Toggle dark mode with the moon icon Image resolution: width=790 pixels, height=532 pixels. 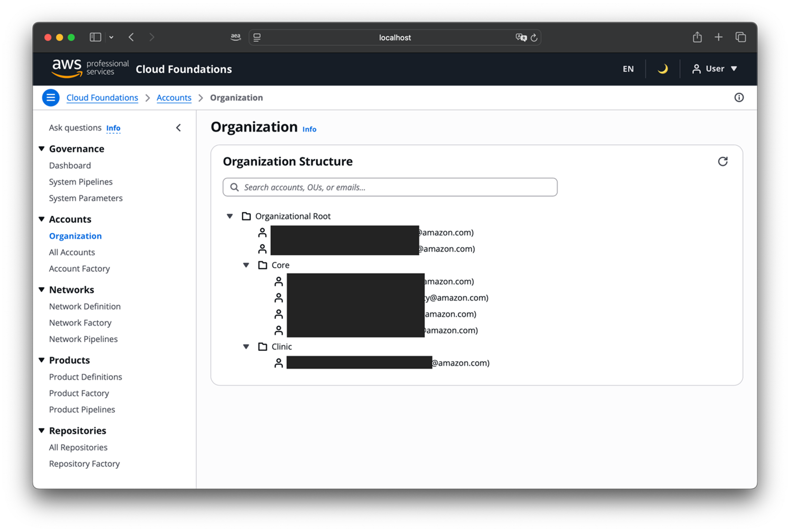tap(663, 69)
